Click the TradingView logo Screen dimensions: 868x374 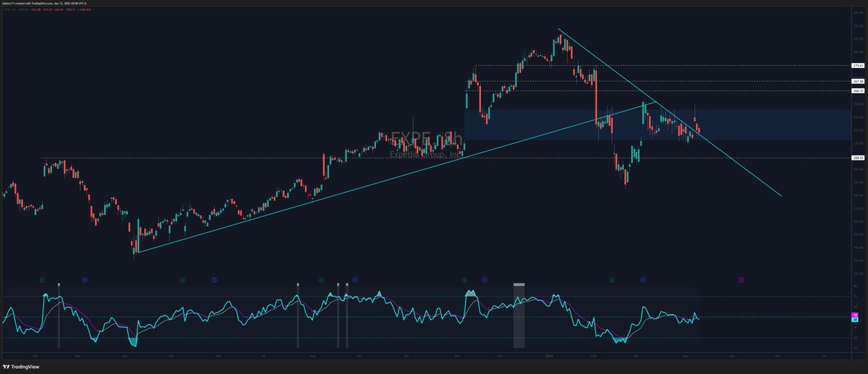coord(20,367)
